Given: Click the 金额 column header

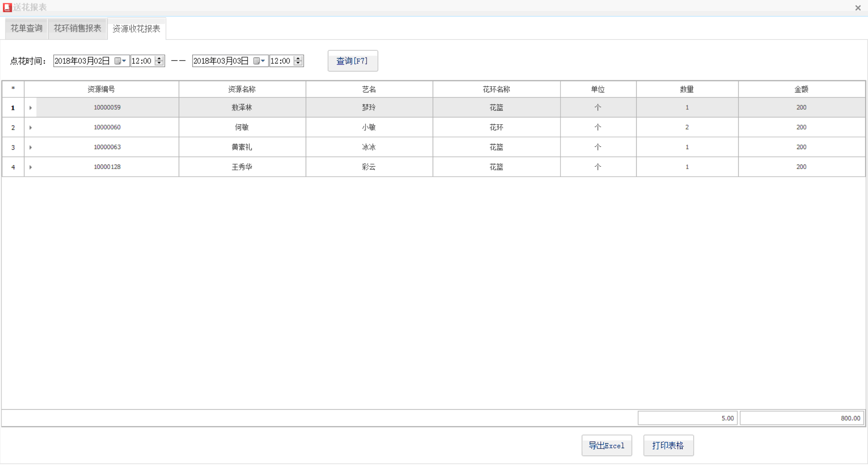Looking at the screenshot, I should tap(801, 89).
